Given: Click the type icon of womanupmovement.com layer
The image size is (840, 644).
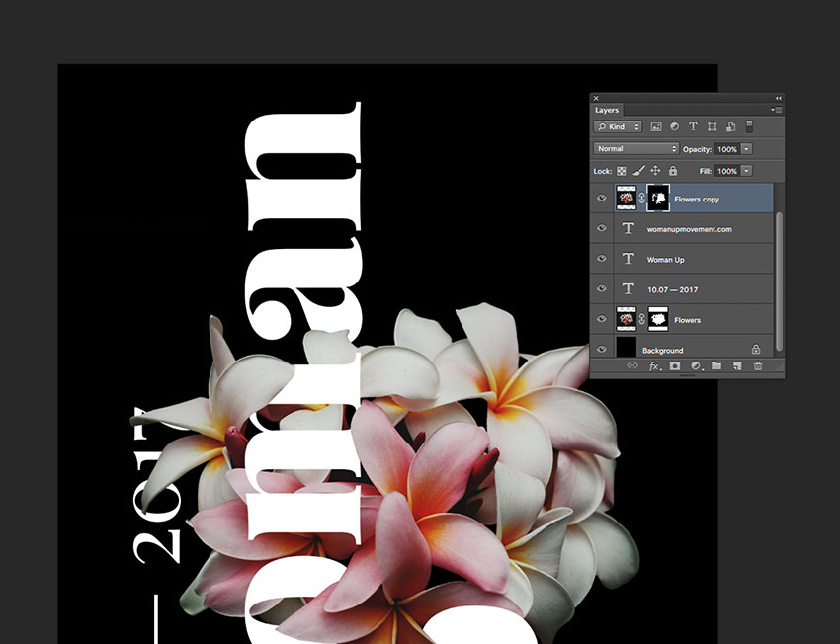Looking at the screenshot, I should coord(628,228).
